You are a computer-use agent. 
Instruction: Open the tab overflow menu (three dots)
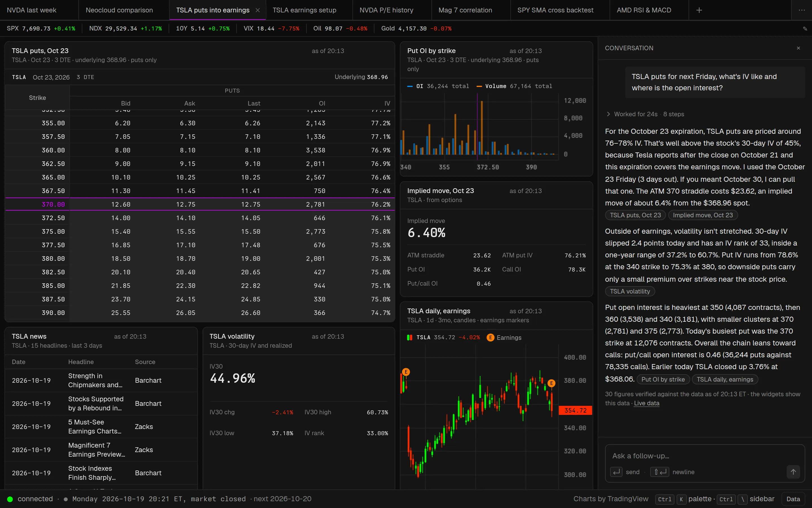(802, 10)
